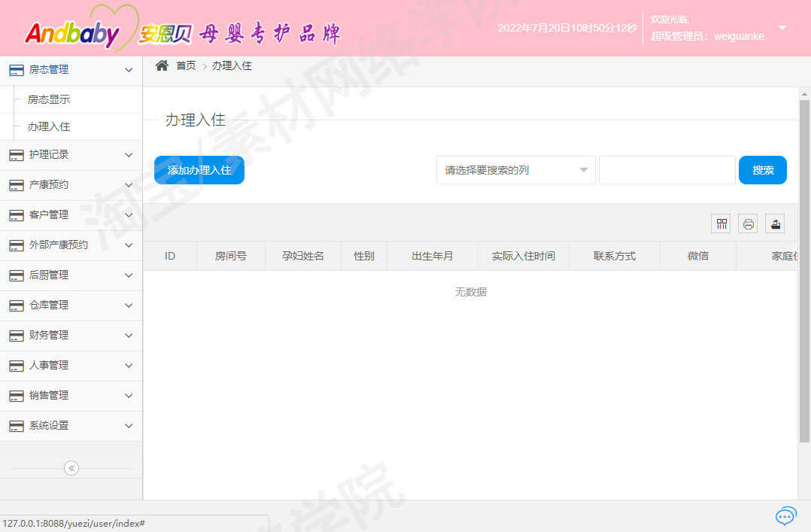
Task: Click the home icon in breadcrumb
Action: pyautogui.click(x=162, y=65)
